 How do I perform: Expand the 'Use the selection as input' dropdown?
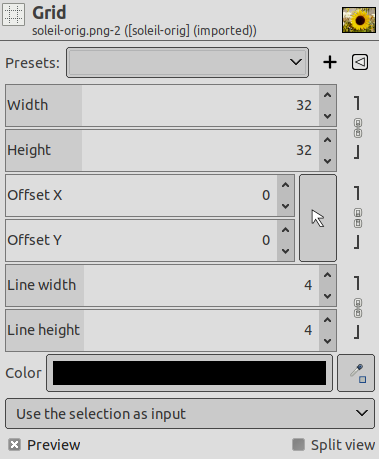190,413
